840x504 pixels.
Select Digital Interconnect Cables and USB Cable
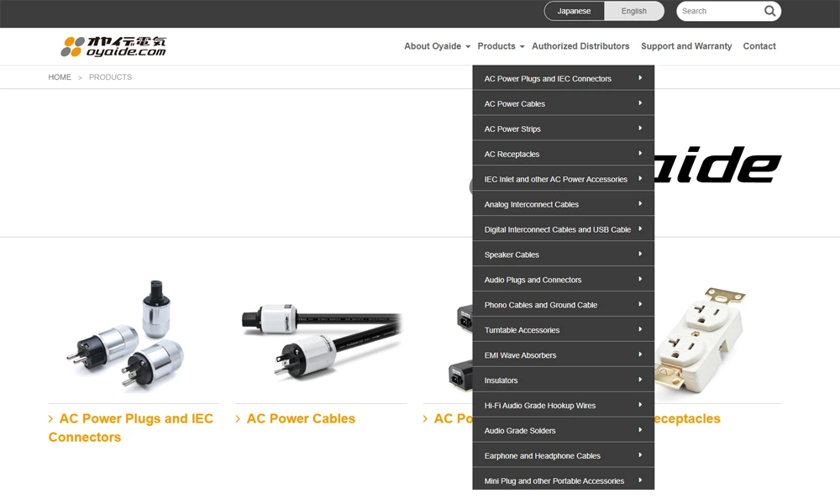pos(563,229)
